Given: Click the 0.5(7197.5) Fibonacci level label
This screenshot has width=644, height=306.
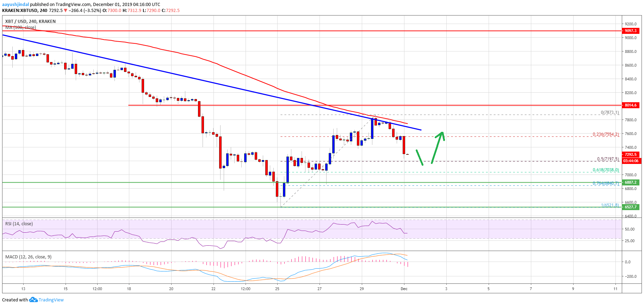Looking at the screenshot, I should click(608, 159).
